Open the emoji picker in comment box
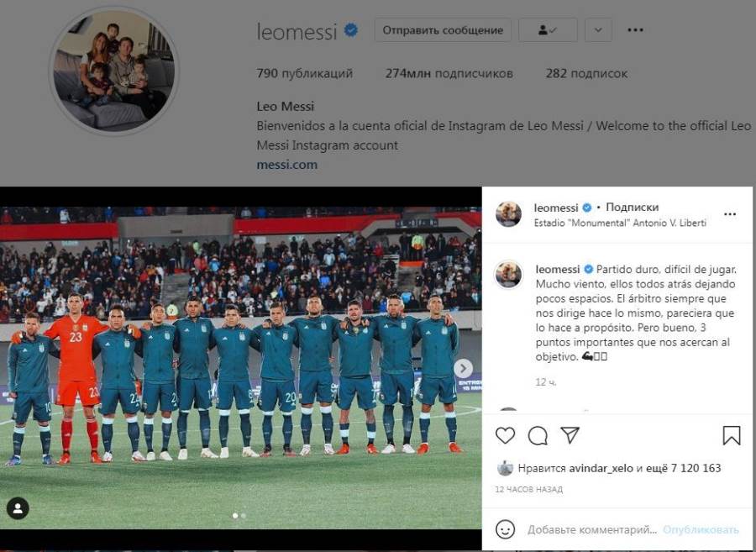The height and width of the screenshot is (552, 756). [505, 529]
